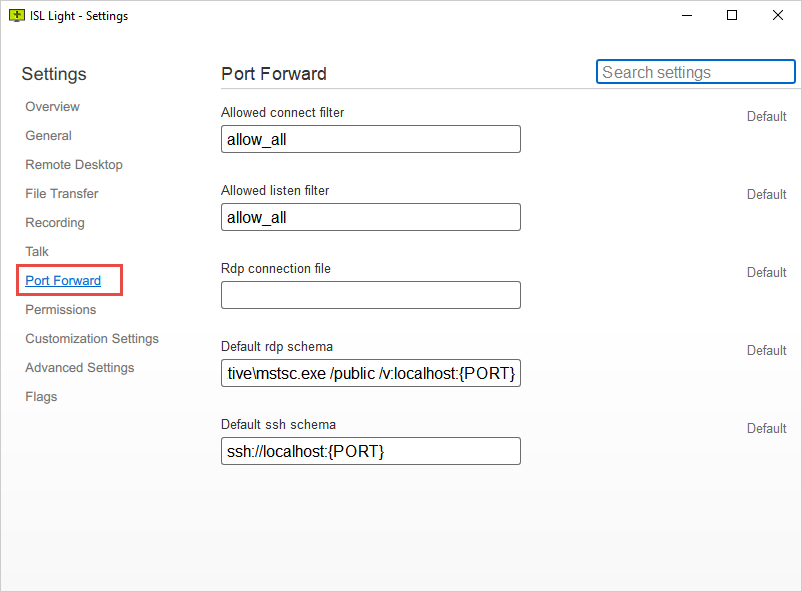The height and width of the screenshot is (592, 802).
Task: Reset Rdp connection file to Default
Action: [766, 272]
